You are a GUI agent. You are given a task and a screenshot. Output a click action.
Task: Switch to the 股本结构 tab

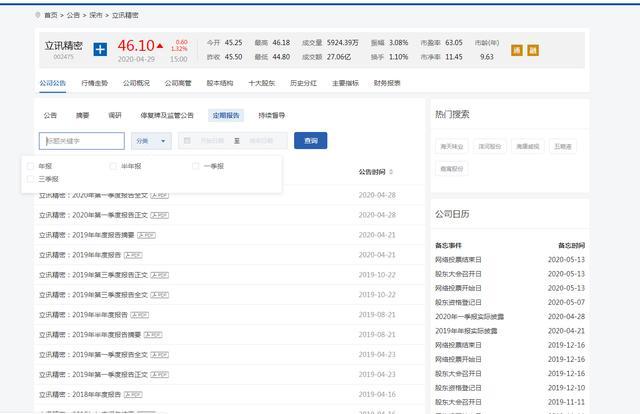220,83
